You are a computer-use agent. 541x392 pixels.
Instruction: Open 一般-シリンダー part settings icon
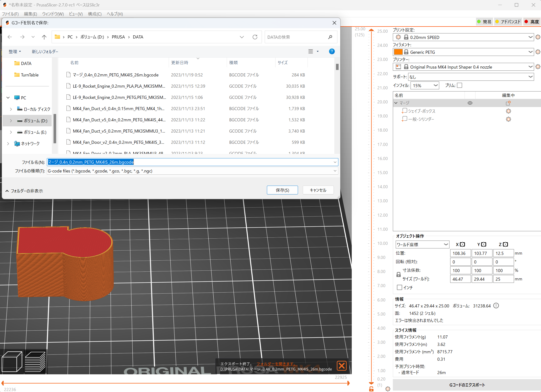click(x=508, y=119)
